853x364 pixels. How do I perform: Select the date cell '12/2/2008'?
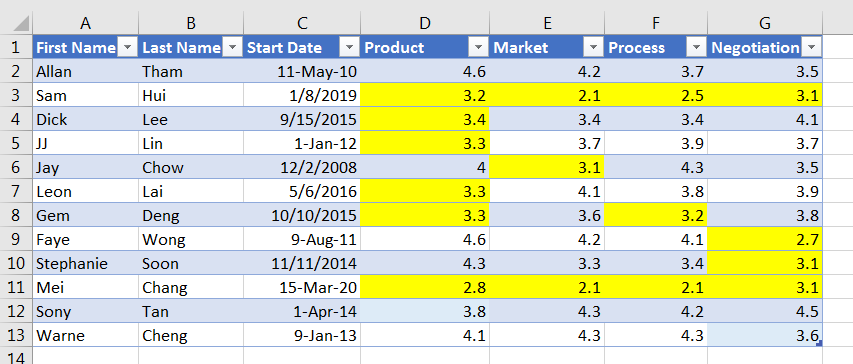pos(302,167)
